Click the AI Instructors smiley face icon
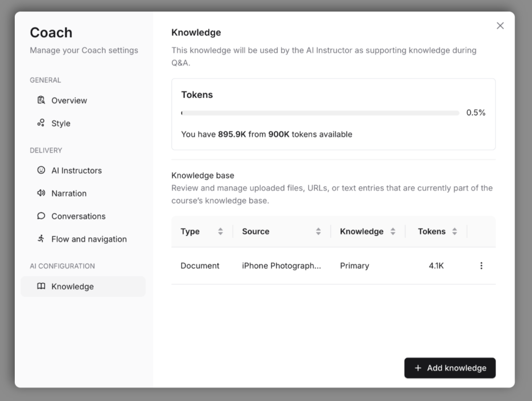532x401 pixels. pos(42,170)
